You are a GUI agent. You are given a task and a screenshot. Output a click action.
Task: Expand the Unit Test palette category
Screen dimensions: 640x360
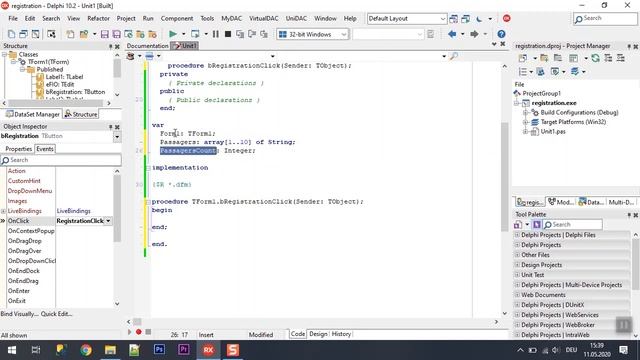point(517,275)
